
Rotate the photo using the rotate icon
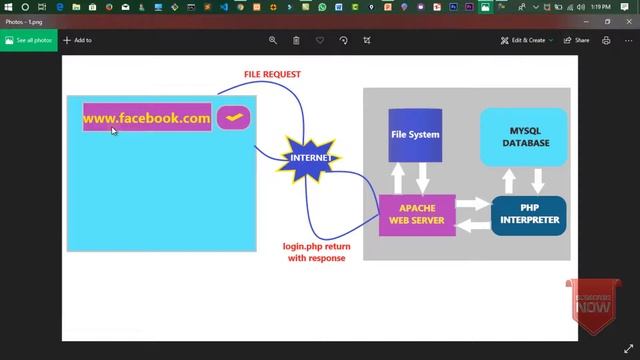click(x=344, y=40)
